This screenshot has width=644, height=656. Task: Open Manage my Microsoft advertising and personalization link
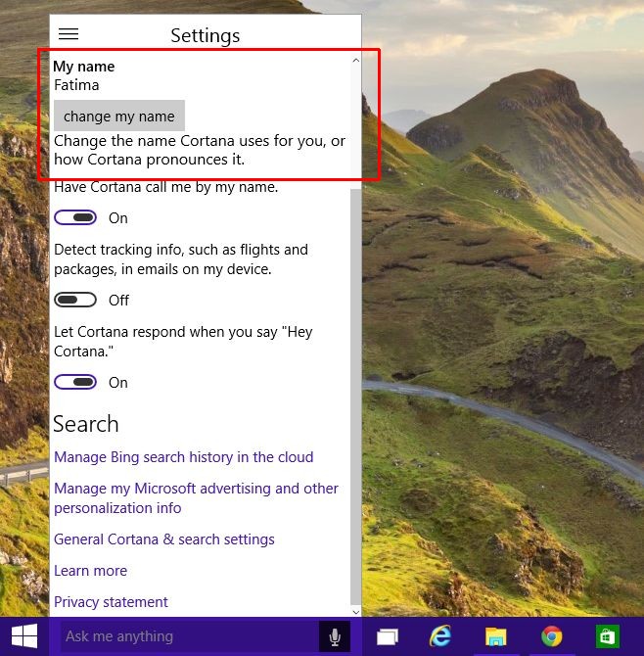196,497
